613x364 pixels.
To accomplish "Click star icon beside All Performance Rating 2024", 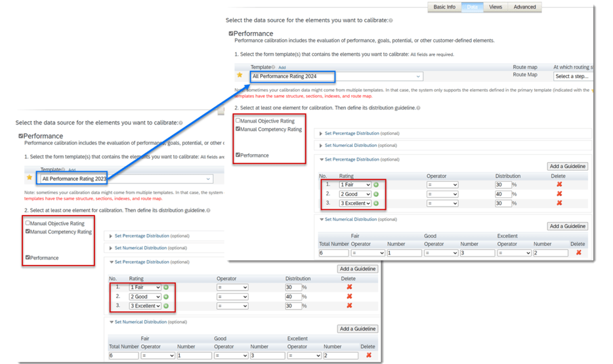I will (240, 76).
